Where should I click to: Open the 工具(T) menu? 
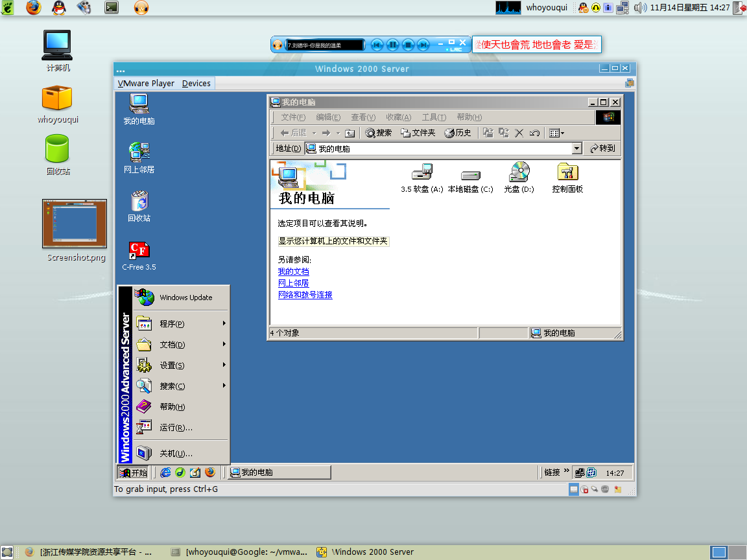pyautogui.click(x=434, y=117)
